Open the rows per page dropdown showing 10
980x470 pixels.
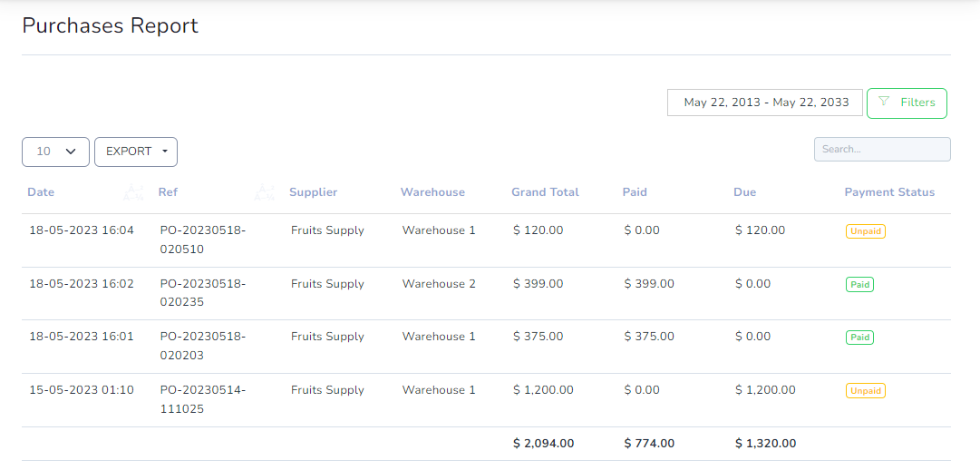click(55, 152)
